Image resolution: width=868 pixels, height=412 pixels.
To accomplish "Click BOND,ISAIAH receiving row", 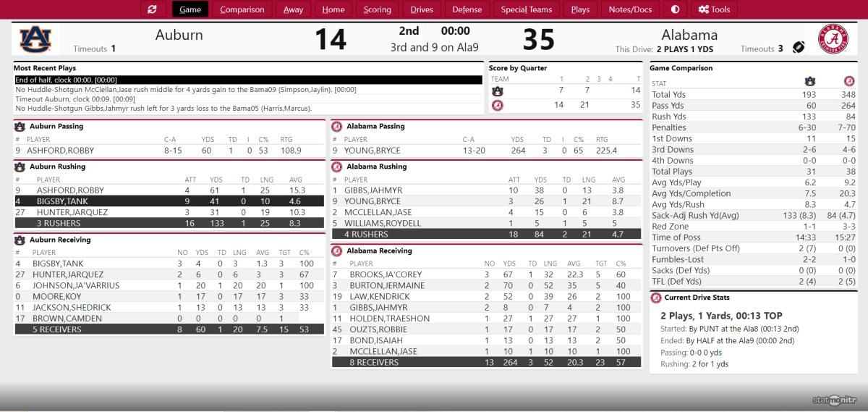I will tap(487, 340).
